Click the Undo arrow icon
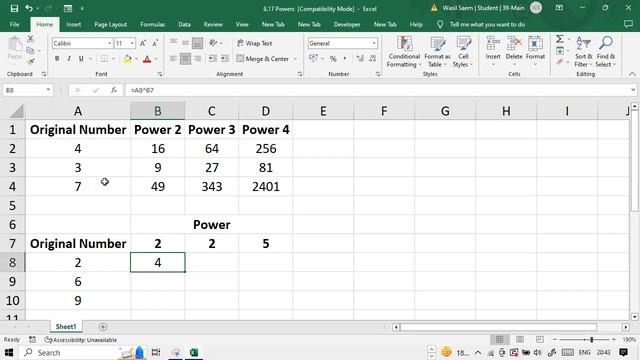The width and height of the screenshot is (640, 360). (x=29, y=8)
